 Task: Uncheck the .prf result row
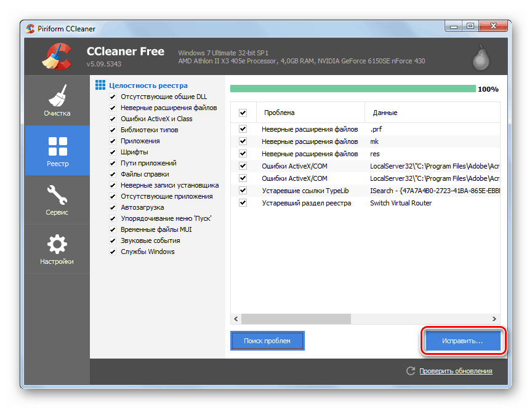pos(243,129)
